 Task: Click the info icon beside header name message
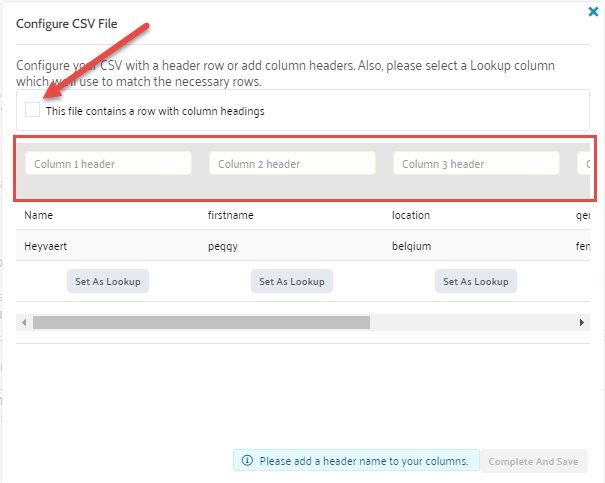247,461
